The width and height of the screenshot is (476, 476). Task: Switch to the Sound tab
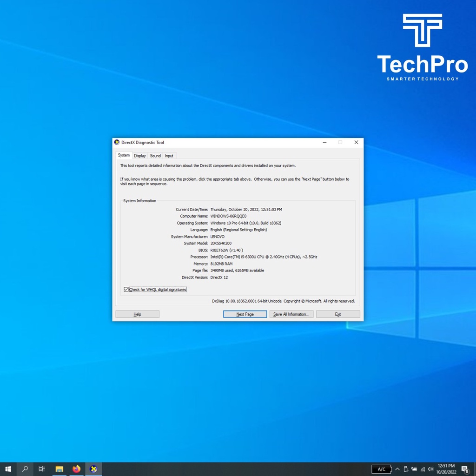[x=155, y=156]
